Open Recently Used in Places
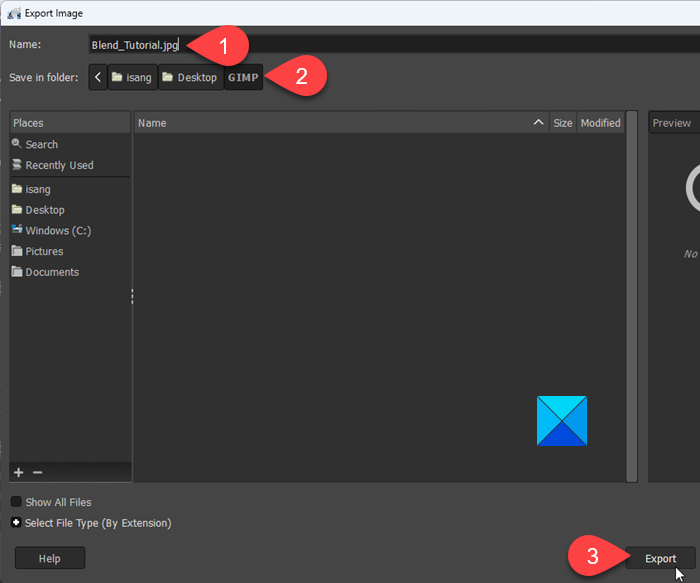This screenshot has width=700, height=583. (x=70, y=165)
